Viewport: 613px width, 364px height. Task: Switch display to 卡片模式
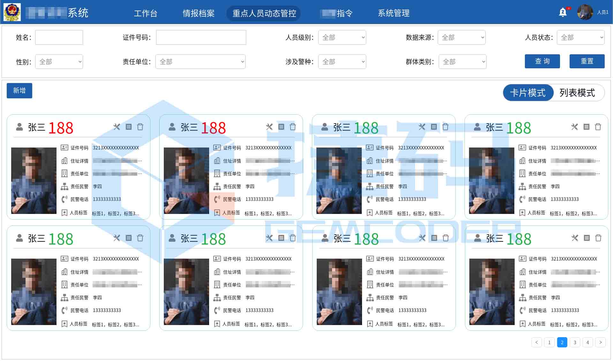(528, 92)
